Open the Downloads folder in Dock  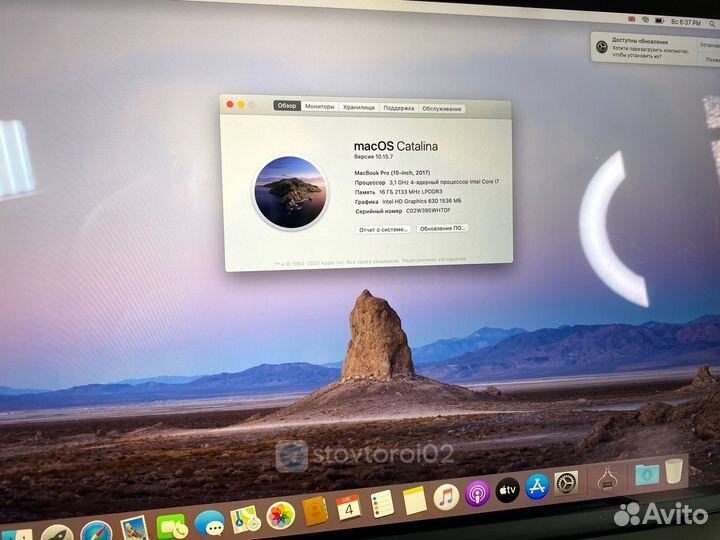tap(647, 475)
